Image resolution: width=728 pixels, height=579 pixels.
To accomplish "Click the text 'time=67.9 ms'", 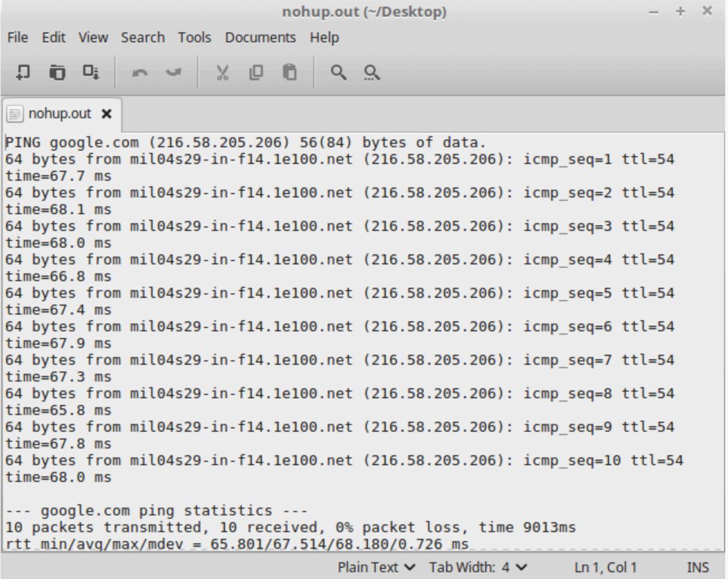I will point(58,343).
